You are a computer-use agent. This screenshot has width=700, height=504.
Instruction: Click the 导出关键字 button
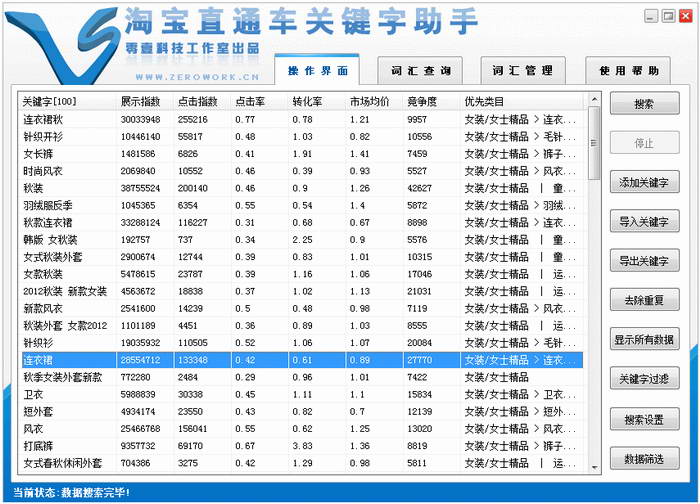click(645, 261)
